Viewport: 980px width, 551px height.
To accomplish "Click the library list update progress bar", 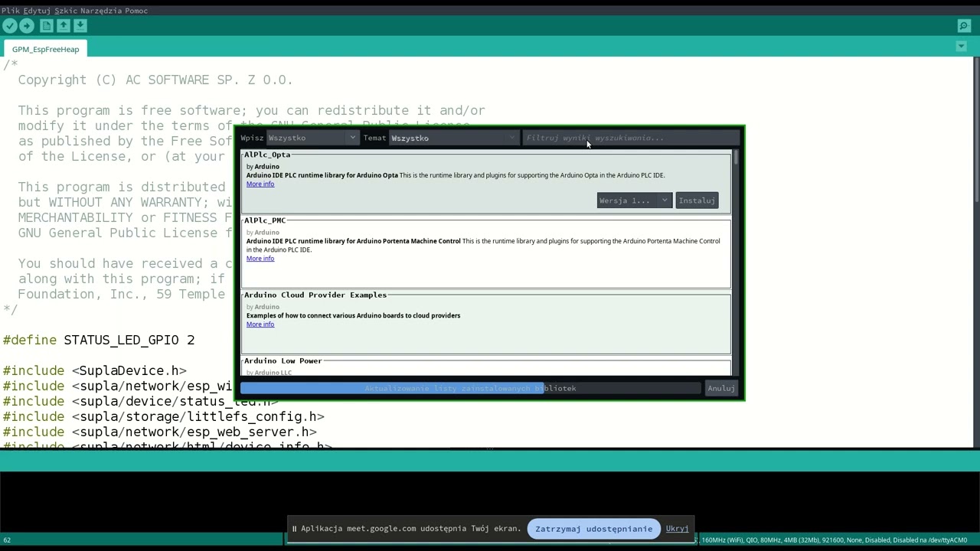I will 471,388.
